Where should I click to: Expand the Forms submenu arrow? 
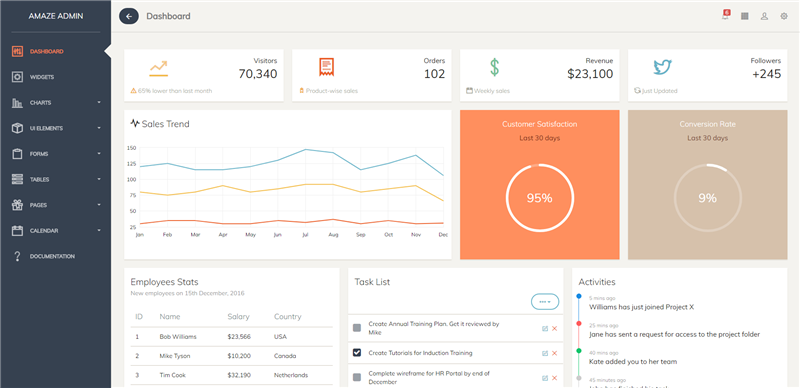tap(99, 154)
